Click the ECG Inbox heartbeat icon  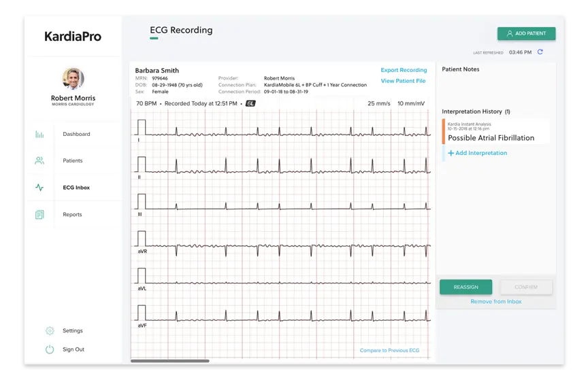[39, 188]
